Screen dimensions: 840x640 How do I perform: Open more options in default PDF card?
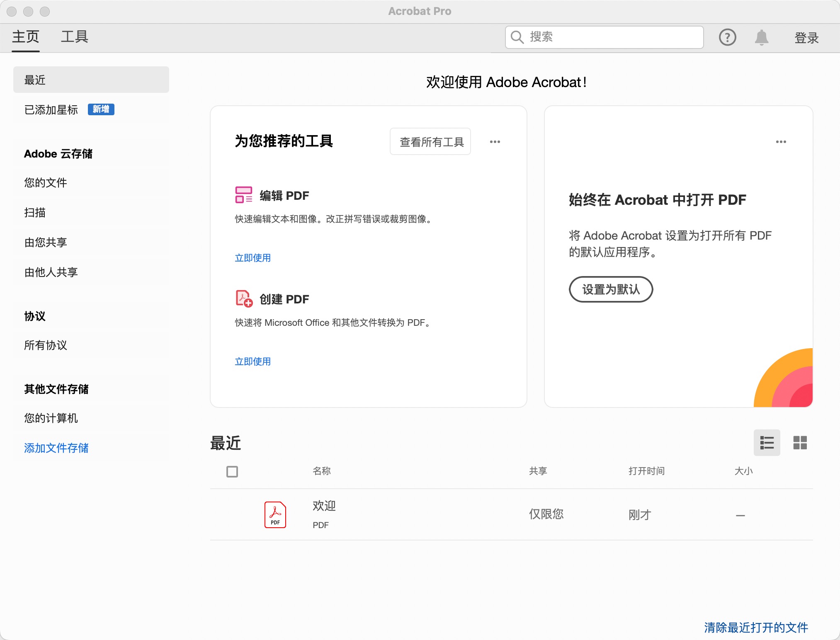click(781, 142)
